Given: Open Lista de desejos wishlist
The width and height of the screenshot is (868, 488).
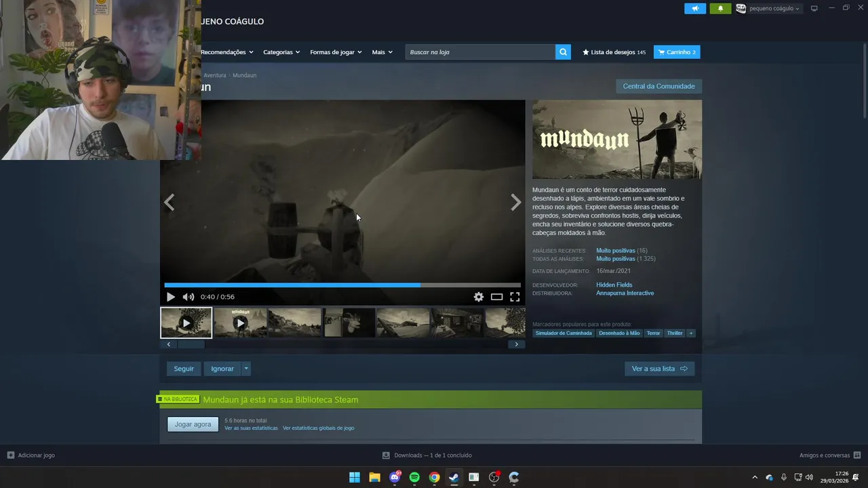Looking at the screenshot, I should 614,52.
